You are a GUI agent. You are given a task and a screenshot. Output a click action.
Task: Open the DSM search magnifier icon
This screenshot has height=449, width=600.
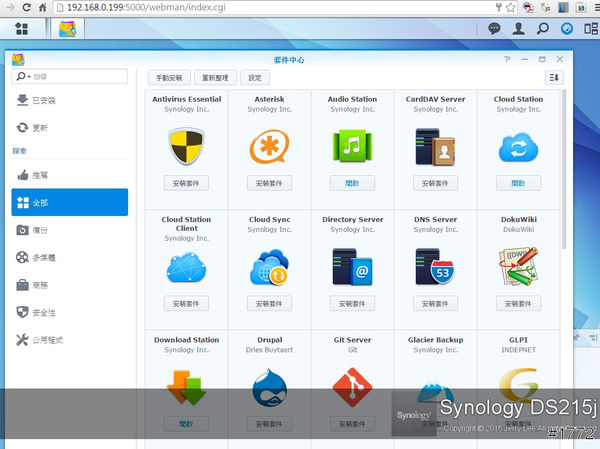543,28
